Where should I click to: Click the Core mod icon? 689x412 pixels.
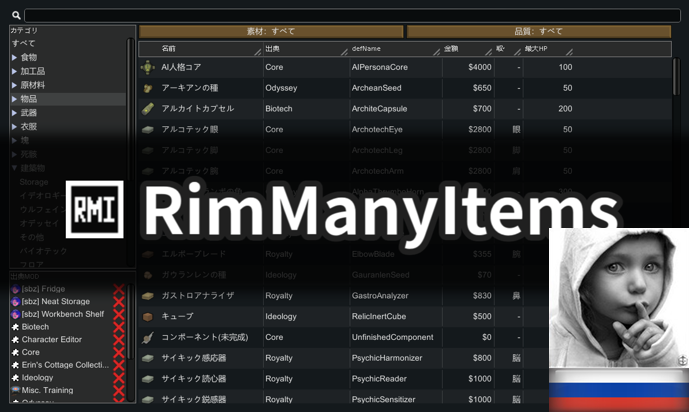click(x=15, y=353)
